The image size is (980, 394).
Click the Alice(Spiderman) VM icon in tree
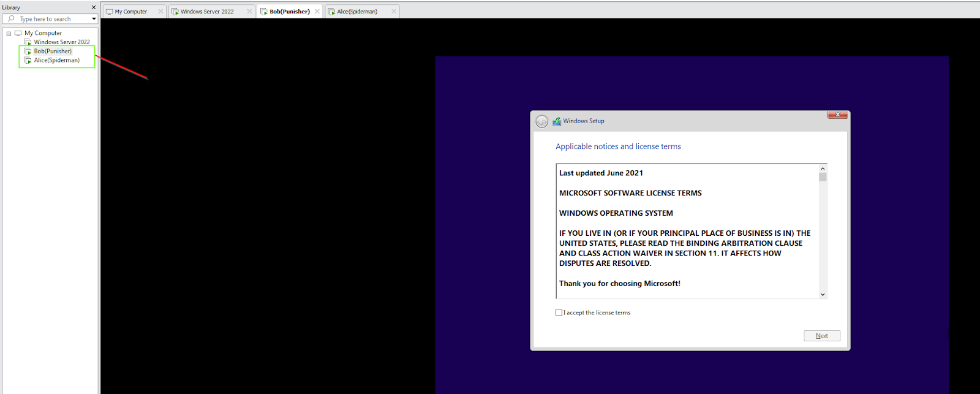point(28,61)
